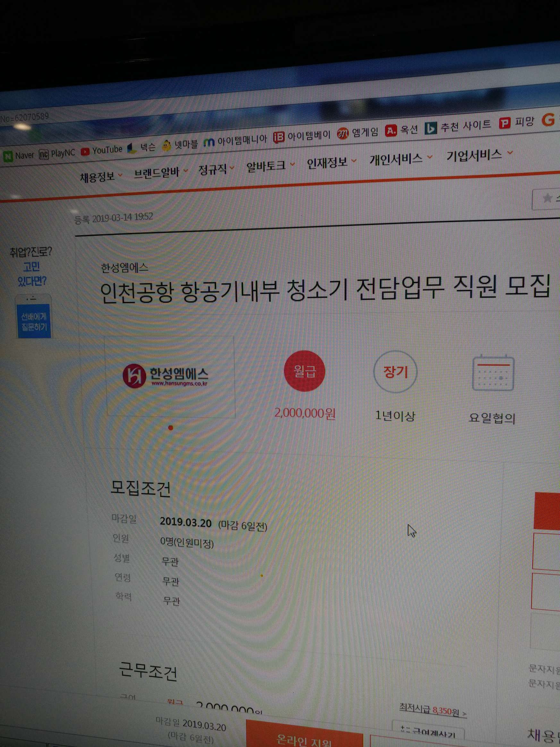Click the red 월급 circle badge

coord(304,371)
